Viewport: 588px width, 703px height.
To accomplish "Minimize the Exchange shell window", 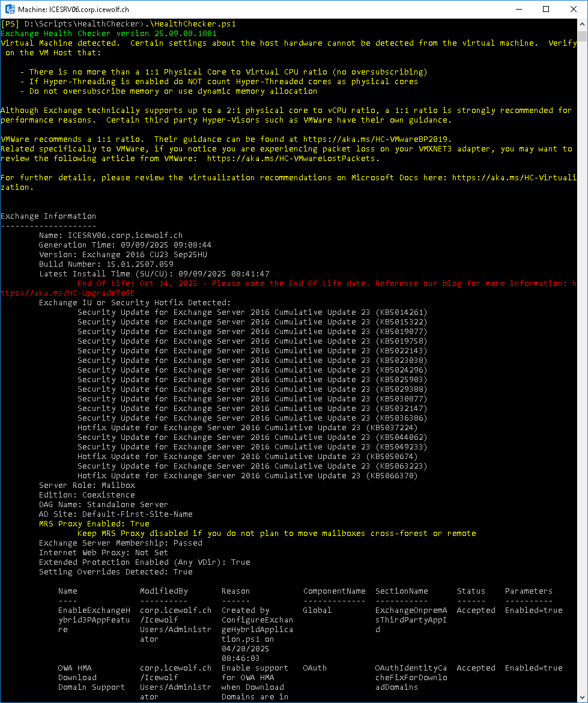I will pos(518,10).
